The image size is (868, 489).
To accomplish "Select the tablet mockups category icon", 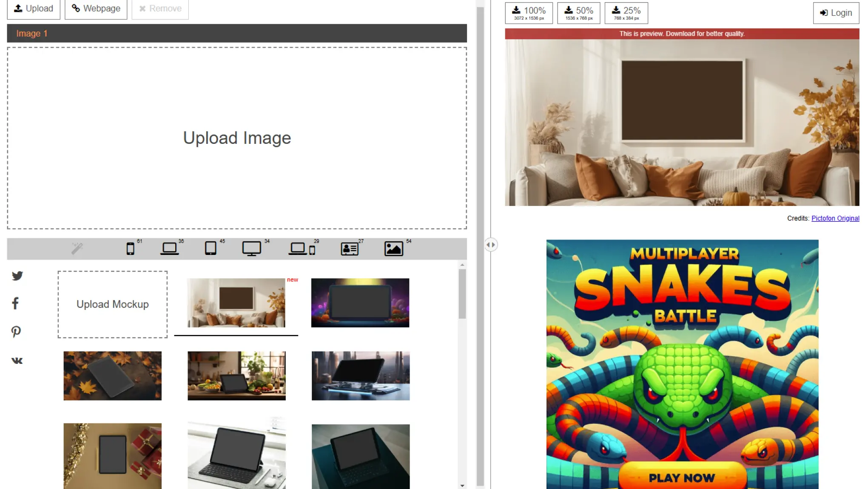I will coord(211,249).
